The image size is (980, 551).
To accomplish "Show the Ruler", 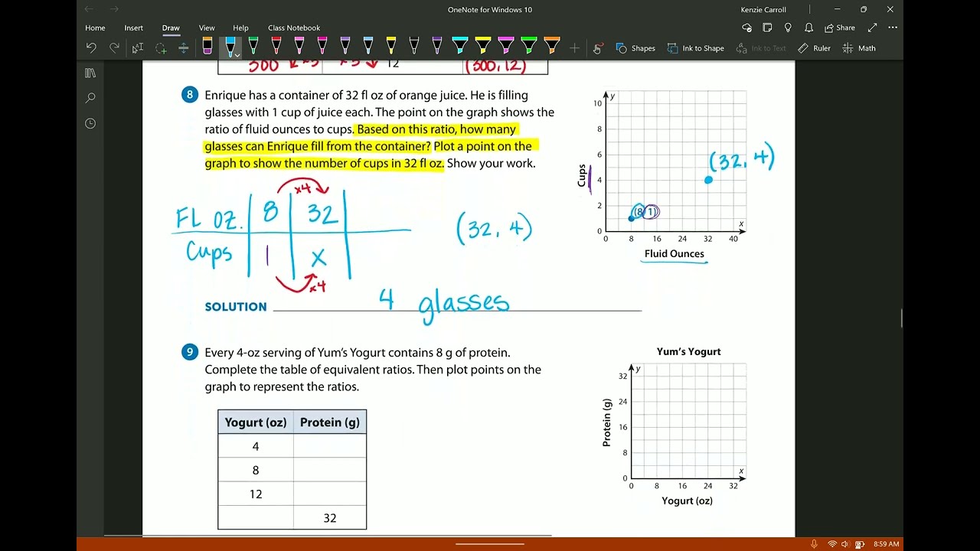I will 814,47.
